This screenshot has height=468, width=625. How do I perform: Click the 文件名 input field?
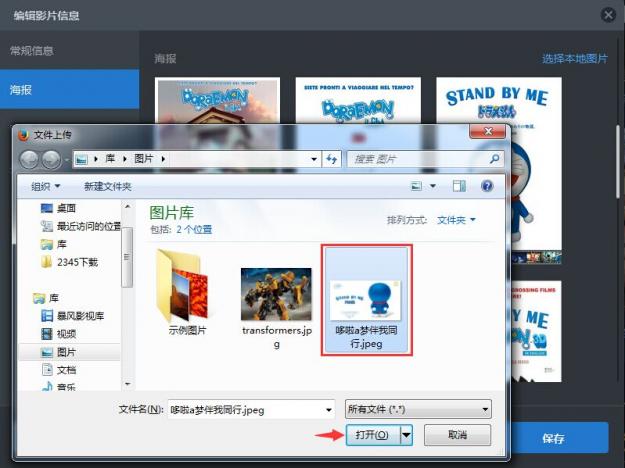(x=246, y=409)
